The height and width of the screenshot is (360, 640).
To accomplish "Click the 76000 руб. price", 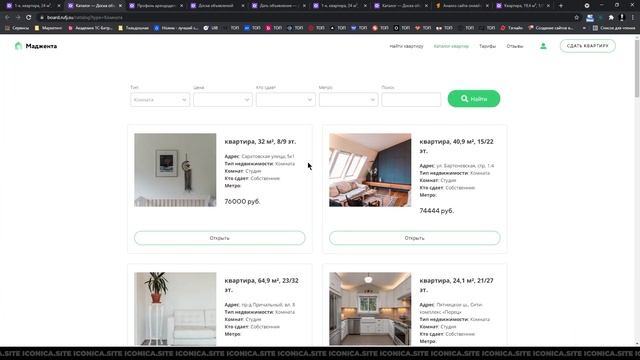I will [242, 202].
